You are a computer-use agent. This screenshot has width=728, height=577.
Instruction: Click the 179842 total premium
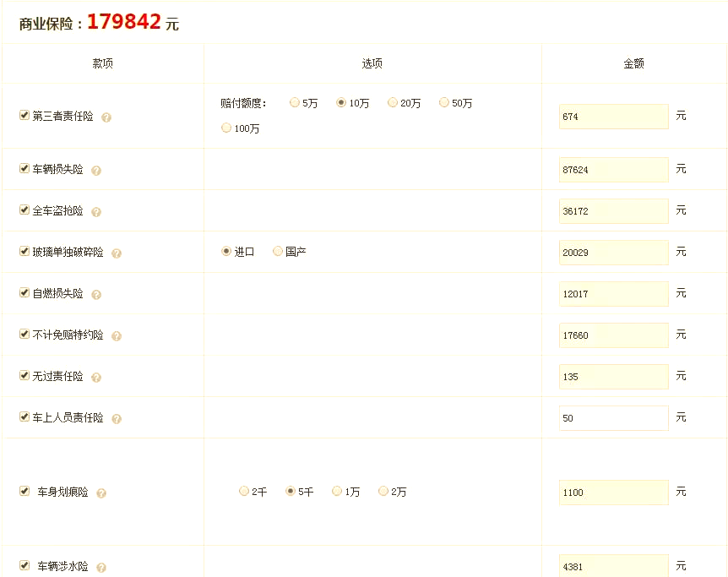[x=124, y=21]
